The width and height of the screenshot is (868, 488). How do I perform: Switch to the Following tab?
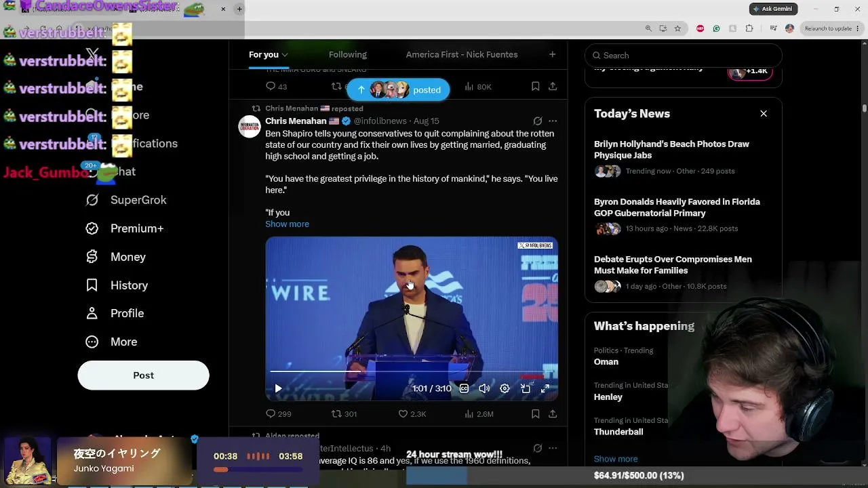coord(347,54)
